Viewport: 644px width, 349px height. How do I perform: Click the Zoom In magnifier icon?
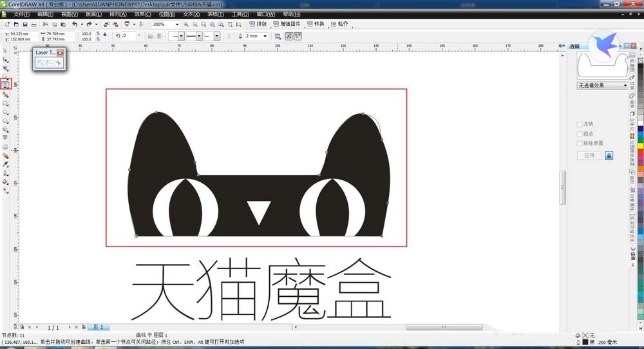[186, 24]
